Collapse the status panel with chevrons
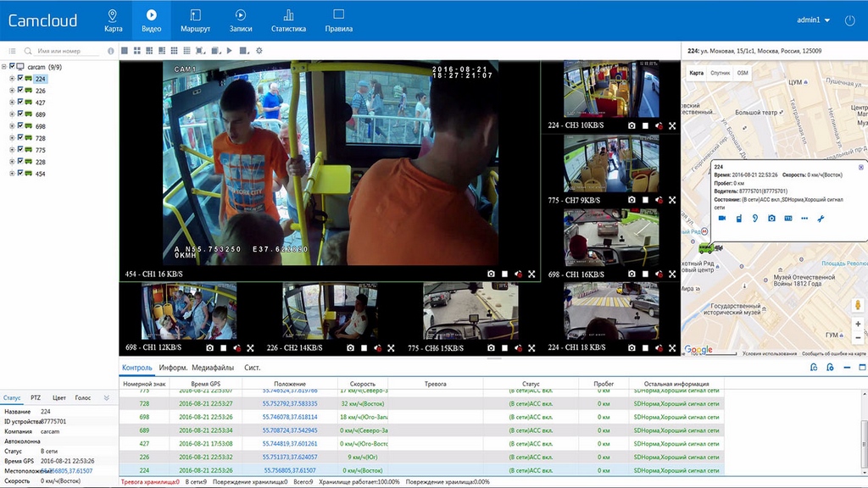 click(107, 397)
